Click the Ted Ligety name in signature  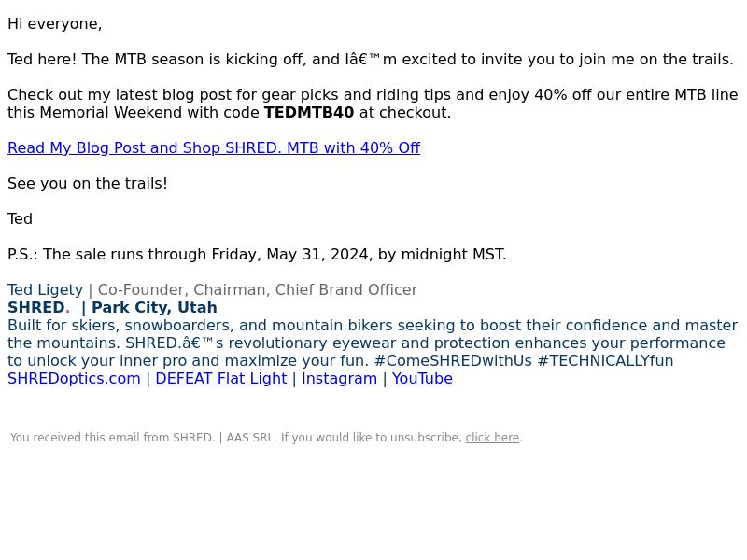click(45, 289)
